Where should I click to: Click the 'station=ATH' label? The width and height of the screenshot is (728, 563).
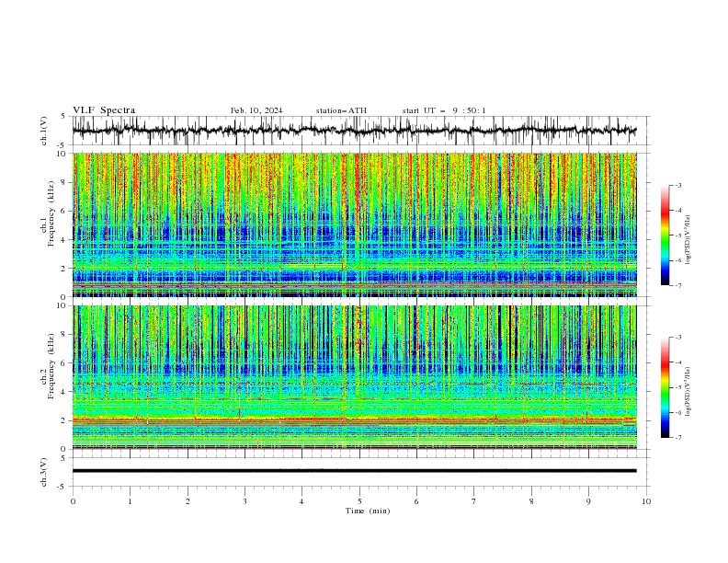[341, 110]
